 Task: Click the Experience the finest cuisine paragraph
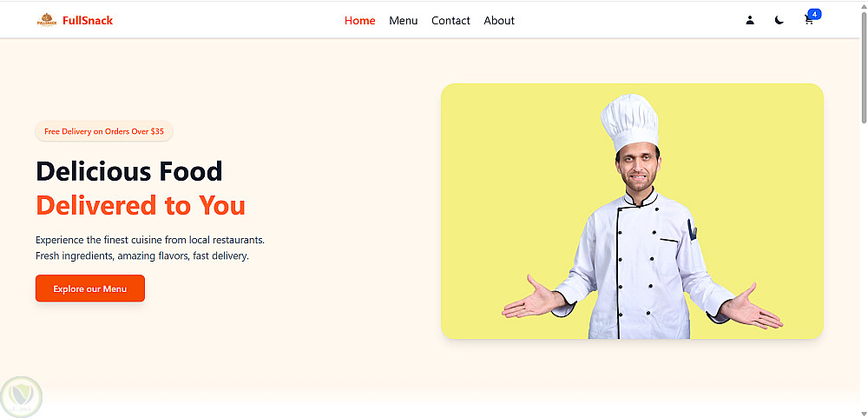click(150, 248)
